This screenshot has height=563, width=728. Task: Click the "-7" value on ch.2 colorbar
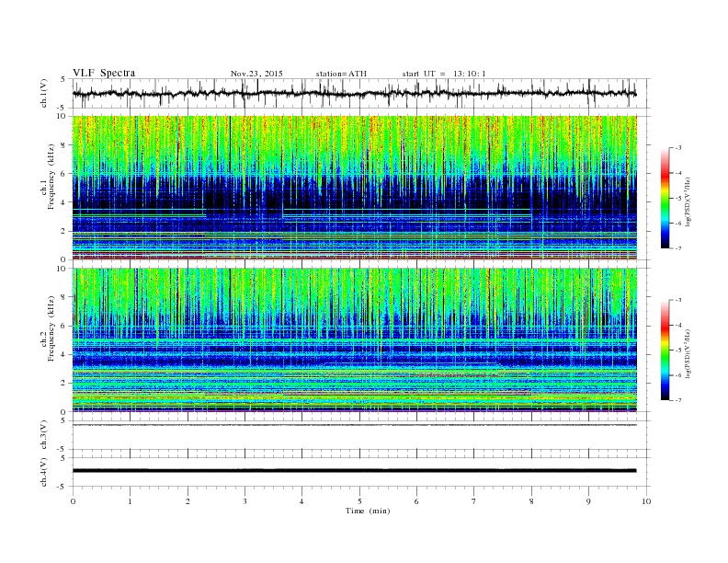tap(678, 400)
